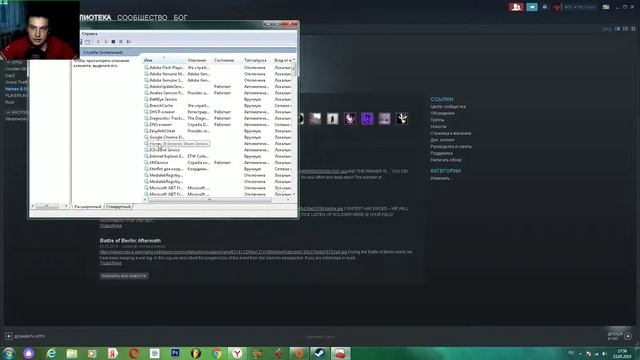
Task: Select the BattlEye Service row
Action: tap(218, 99)
